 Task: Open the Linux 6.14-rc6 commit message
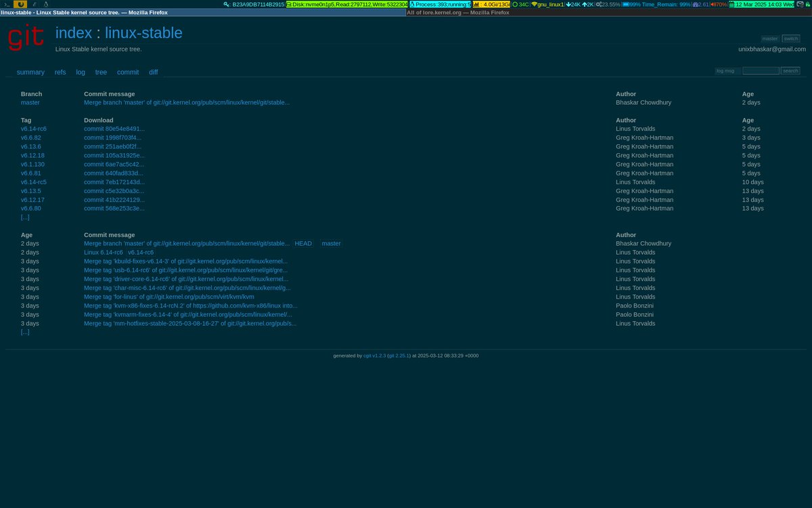pyautogui.click(x=104, y=252)
